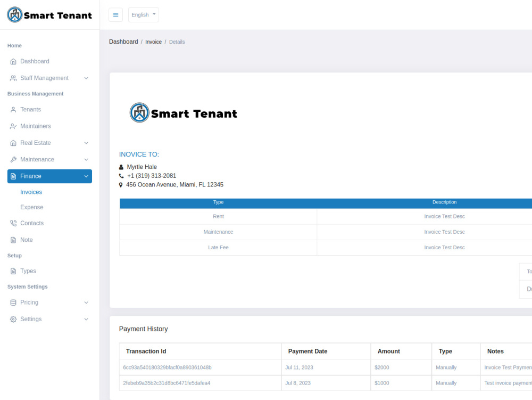Click the Types file icon
This screenshot has height=400, width=532.
click(x=13, y=271)
